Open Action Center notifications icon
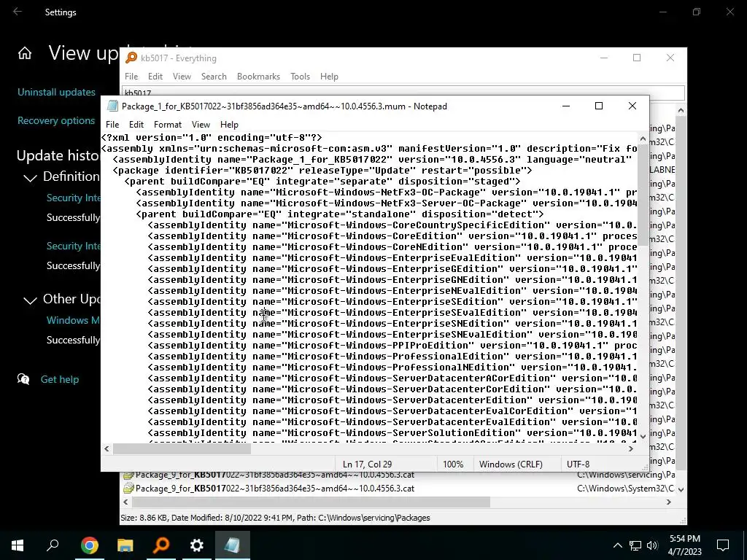The width and height of the screenshot is (747, 560). point(723,545)
